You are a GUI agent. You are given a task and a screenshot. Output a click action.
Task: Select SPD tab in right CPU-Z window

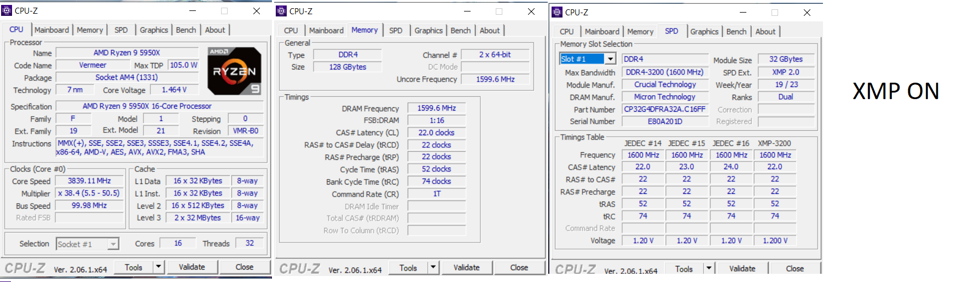(x=672, y=31)
